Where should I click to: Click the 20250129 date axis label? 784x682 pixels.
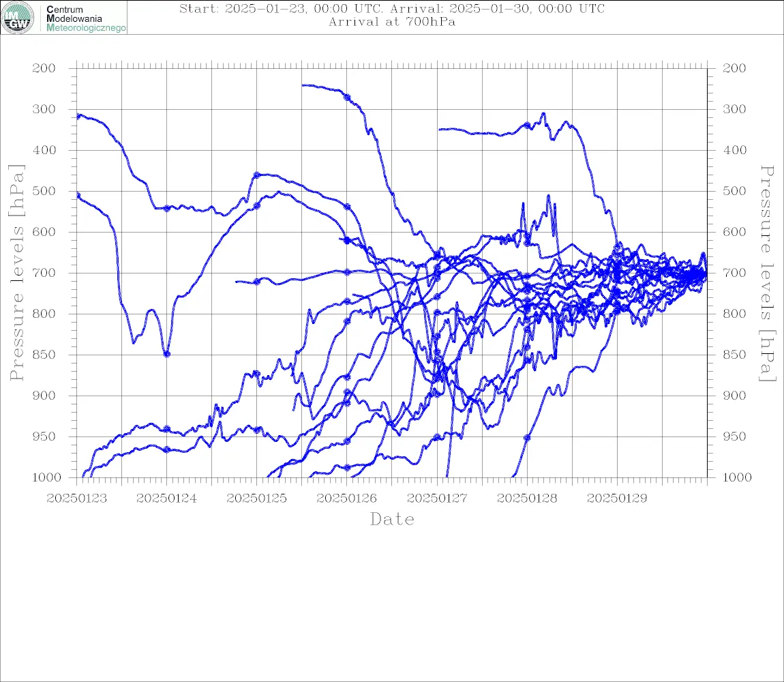pos(617,499)
